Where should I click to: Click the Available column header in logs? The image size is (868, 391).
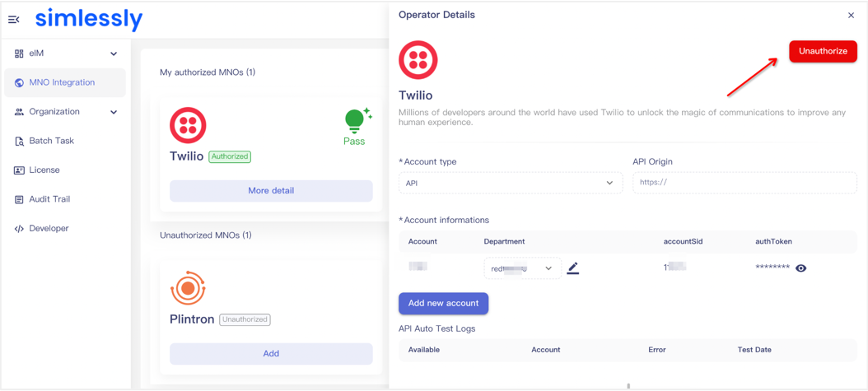[x=424, y=350]
